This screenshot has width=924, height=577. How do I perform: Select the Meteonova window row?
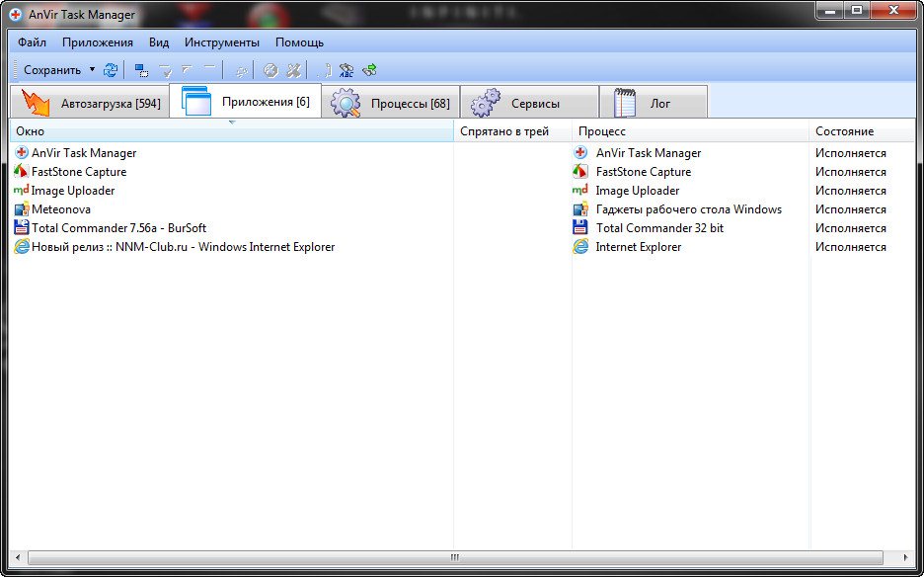point(462,208)
